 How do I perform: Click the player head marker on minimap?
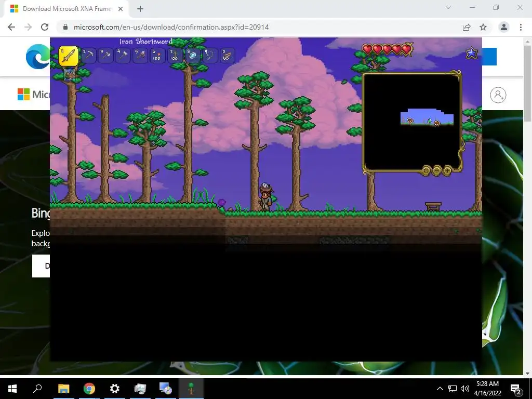(437, 123)
